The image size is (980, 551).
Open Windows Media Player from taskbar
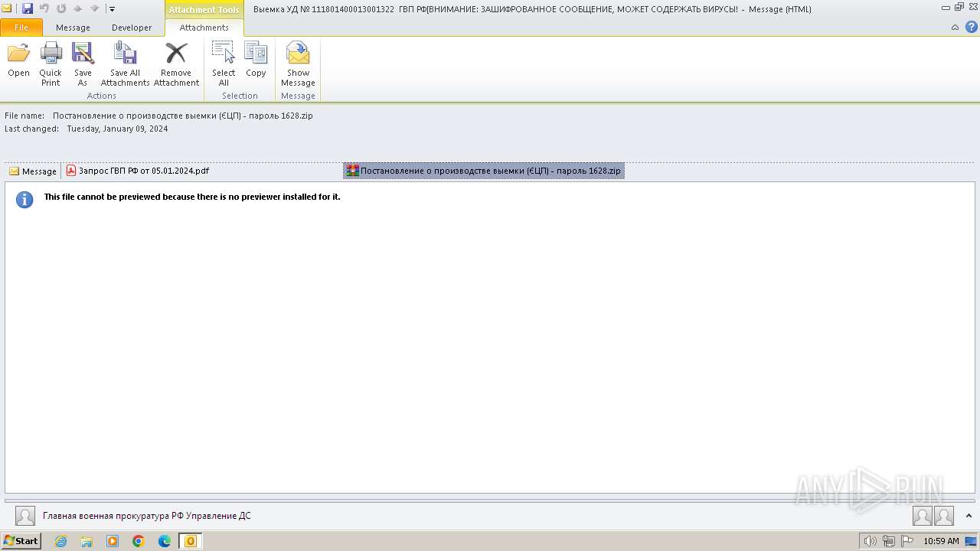(x=113, y=541)
